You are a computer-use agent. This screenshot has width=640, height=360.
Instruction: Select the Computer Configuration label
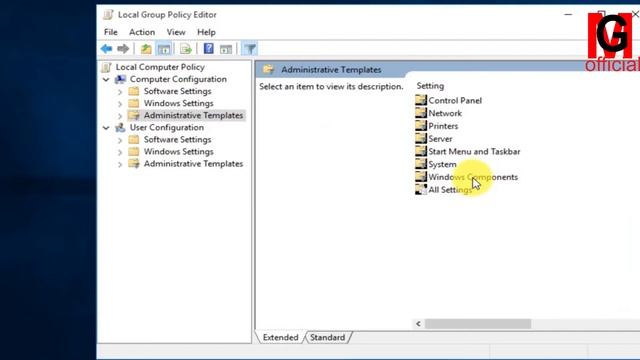click(x=178, y=79)
